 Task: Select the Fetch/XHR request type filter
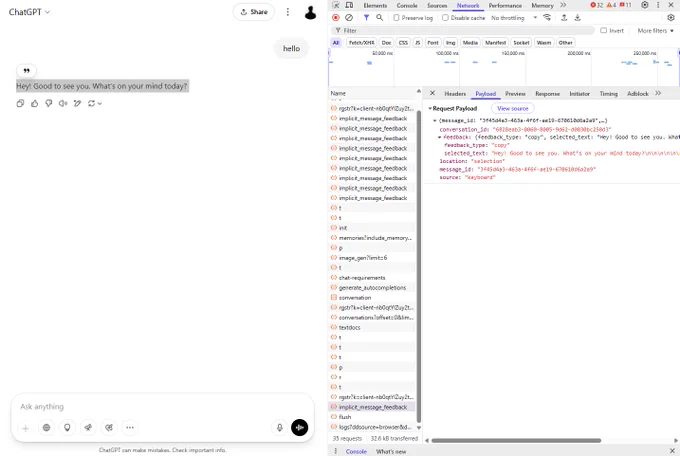click(361, 43)
